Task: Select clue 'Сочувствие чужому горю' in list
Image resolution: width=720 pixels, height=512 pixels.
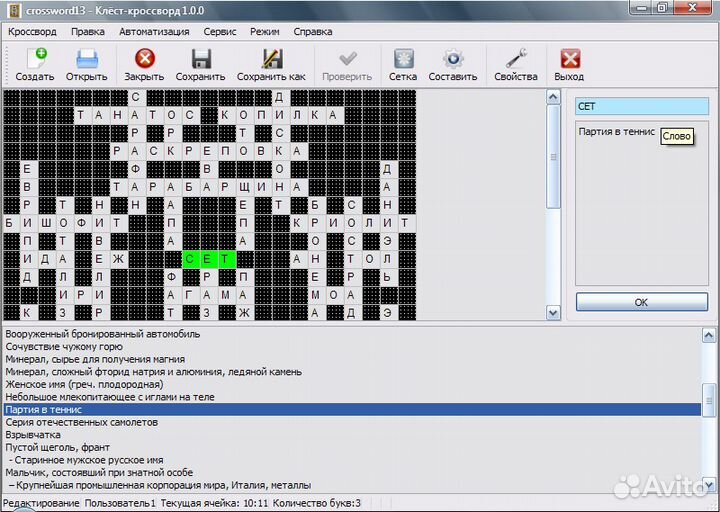Action: tap(64, 346)
